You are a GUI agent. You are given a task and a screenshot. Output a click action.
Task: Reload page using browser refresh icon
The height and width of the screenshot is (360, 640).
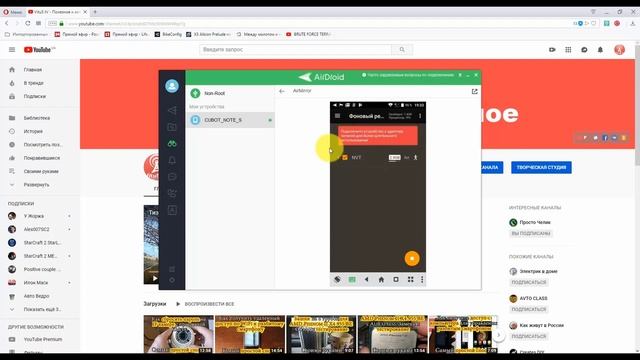(x=27, y=23)
